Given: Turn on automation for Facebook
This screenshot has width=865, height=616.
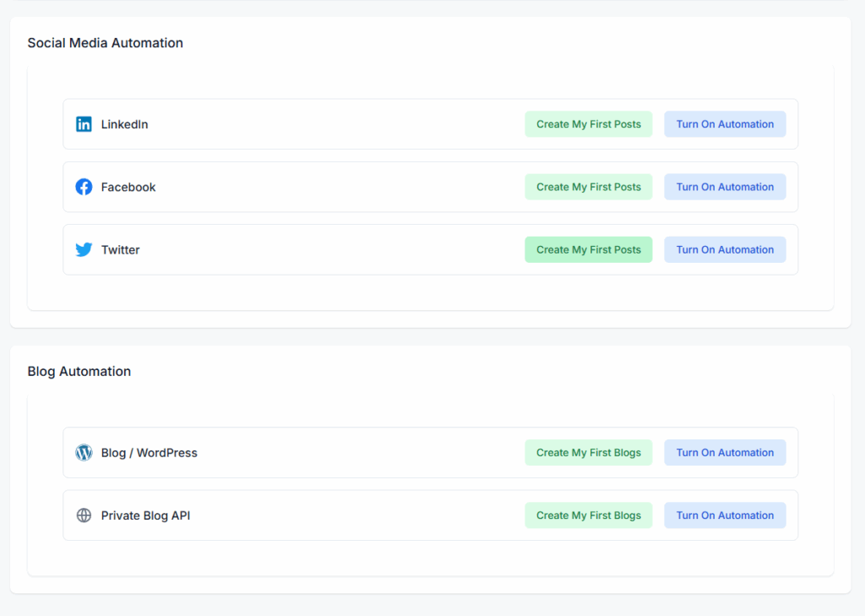Looking at the screenshot, I should click(x=725, y=187).
